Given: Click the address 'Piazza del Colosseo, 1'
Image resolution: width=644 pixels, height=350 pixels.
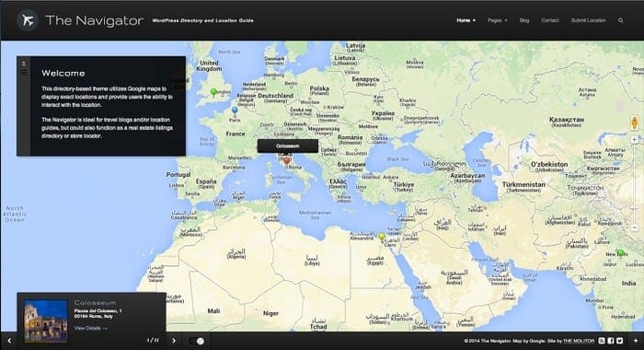Looking at the screenshot, I should [98, 311].
